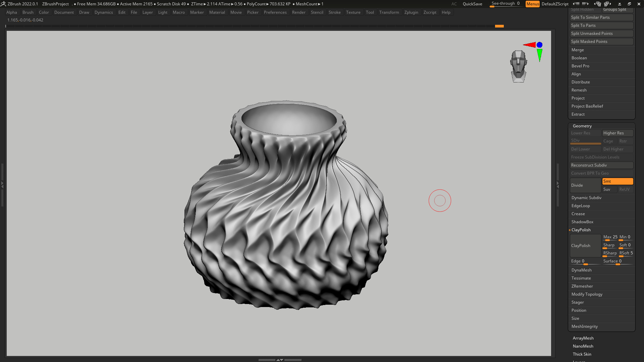Click Reconstruct Subdiv button

tap(601, 165)
